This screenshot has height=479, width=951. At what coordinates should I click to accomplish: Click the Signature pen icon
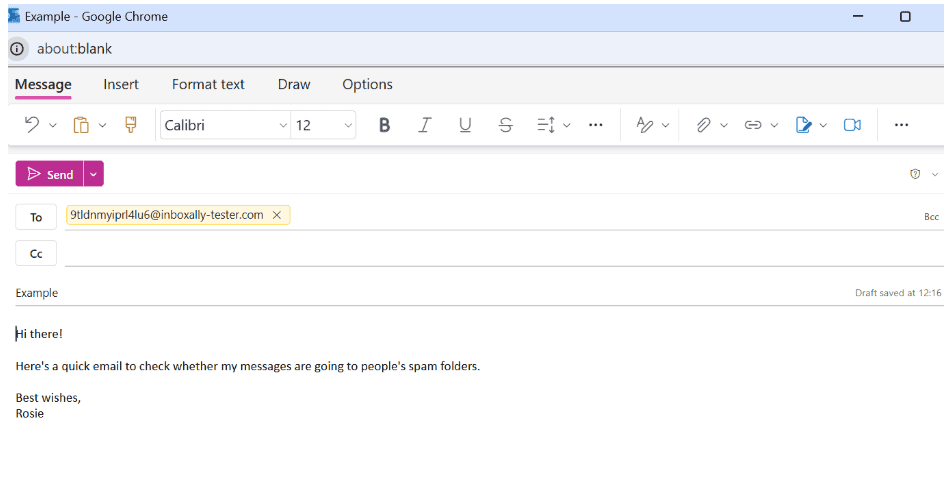tap(803, 125)
